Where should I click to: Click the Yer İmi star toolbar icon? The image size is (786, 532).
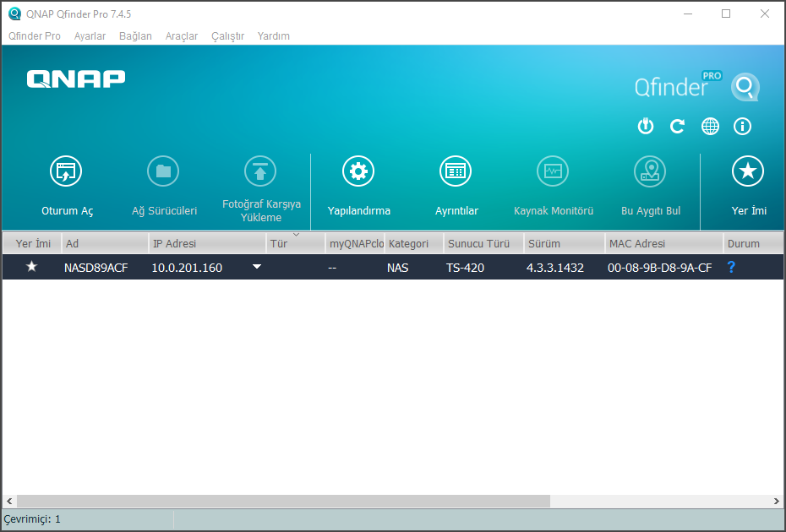point(747,171)
